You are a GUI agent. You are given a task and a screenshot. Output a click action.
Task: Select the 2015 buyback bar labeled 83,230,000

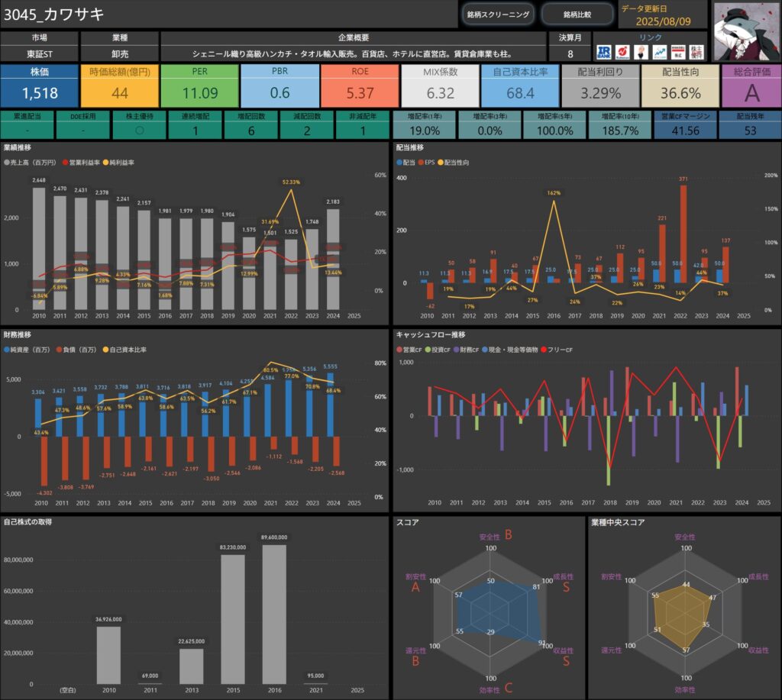pos(233,619)
